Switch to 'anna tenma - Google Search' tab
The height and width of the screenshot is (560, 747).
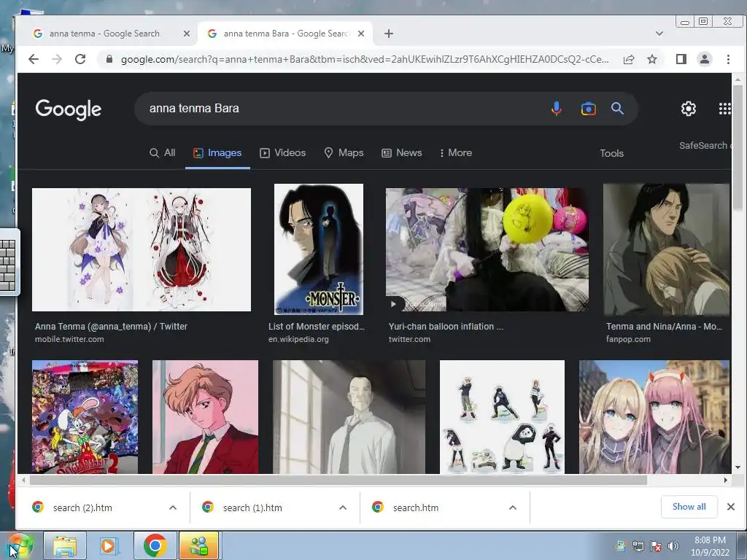[105, 34]
